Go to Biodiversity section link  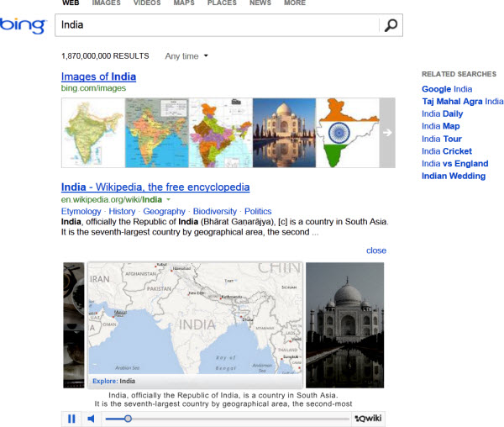(x=215, y=211)
